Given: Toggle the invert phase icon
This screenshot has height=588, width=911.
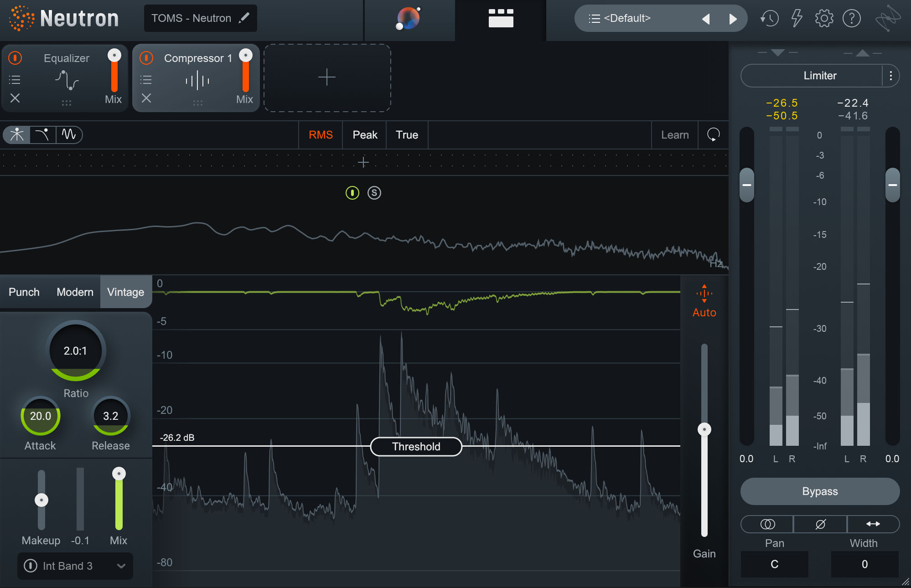Looking at the screenshot, I should point(820,524).
